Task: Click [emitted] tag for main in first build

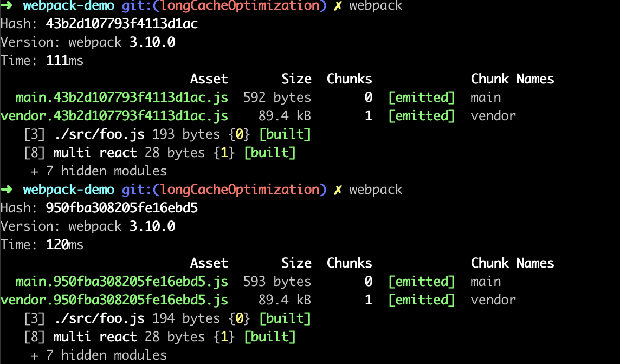Action: pyautogui.click(x=422, y=97)
